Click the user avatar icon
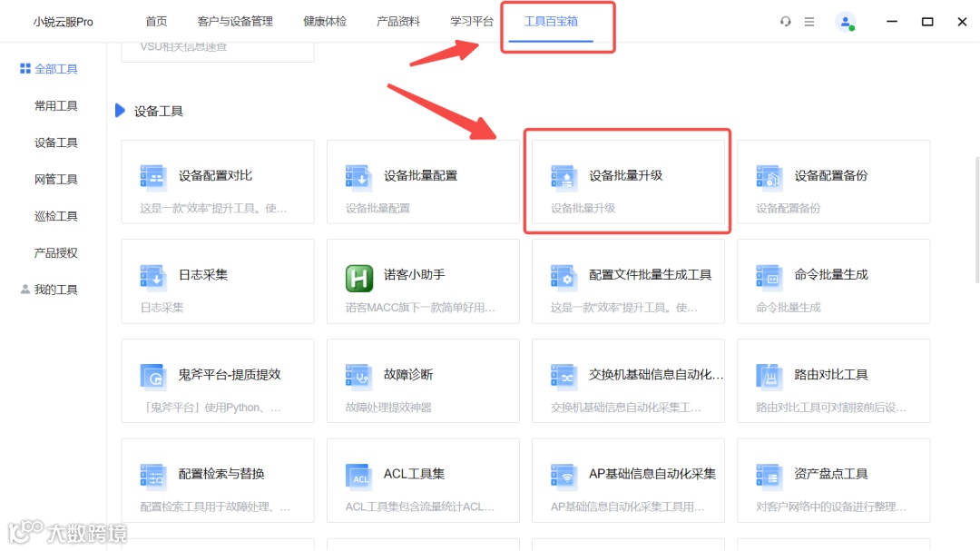Viewport: 980px width, 551px height. pyautogui.click(x=845, y=22)
